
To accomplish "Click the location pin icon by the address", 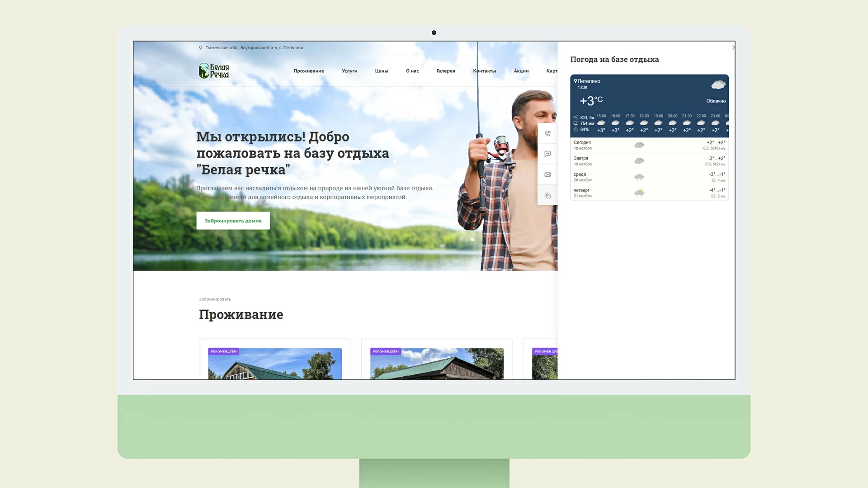I will click(x=201, y=47).
